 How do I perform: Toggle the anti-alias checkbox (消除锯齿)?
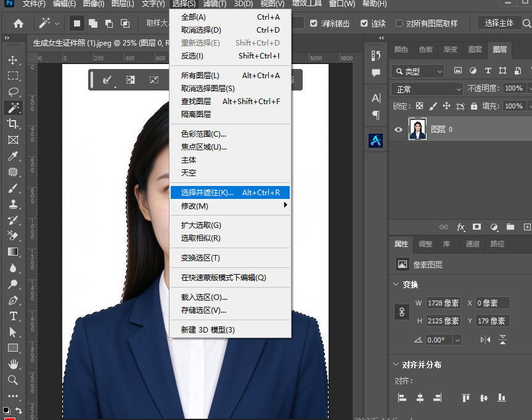point(314,23)
